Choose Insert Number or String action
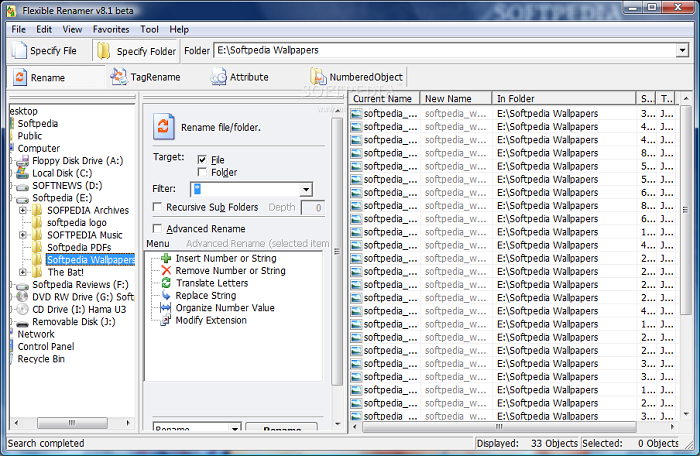 [x=165, y=258]
